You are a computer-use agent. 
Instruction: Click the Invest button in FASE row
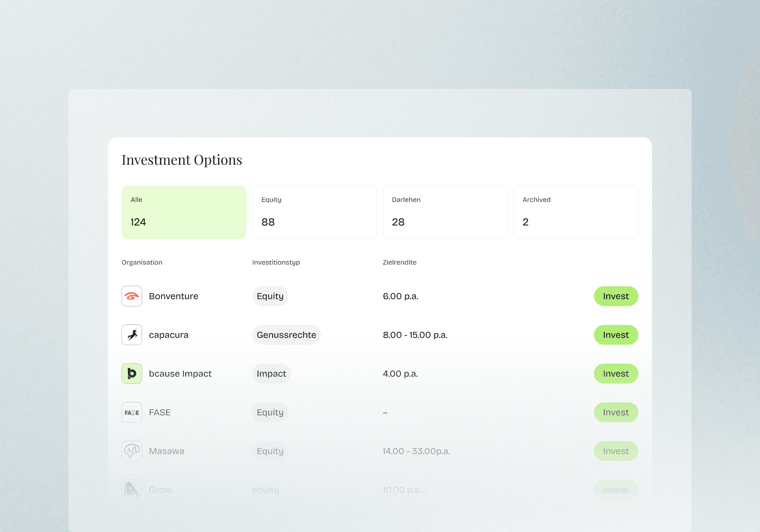[x=616, y=412]
